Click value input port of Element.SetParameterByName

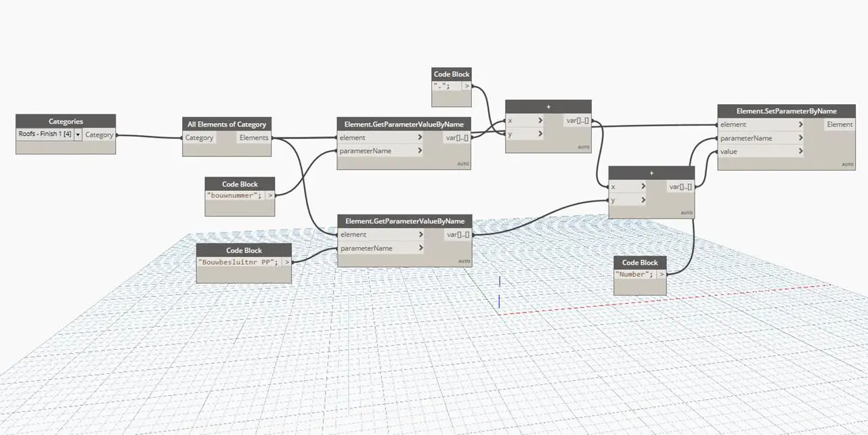tap(762, 152)
